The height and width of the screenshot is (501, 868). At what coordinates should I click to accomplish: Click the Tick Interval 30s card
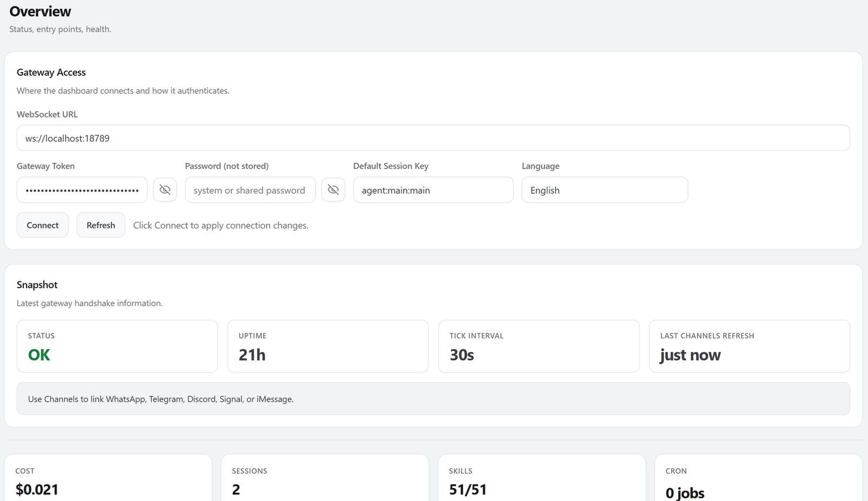coord(539,346)
